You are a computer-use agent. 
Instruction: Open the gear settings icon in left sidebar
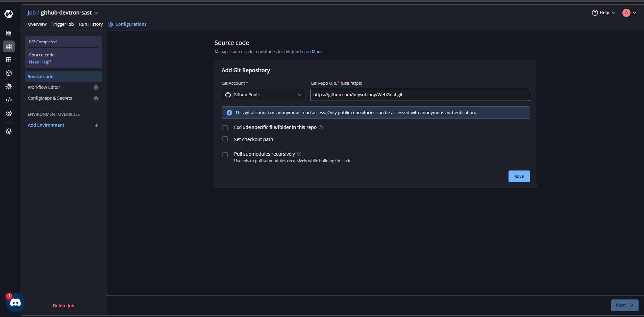pos(9,113)
